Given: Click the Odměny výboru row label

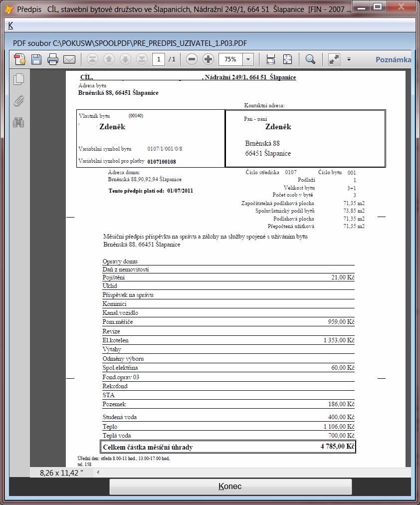Looking at the screenshot, I should (123, 359).
